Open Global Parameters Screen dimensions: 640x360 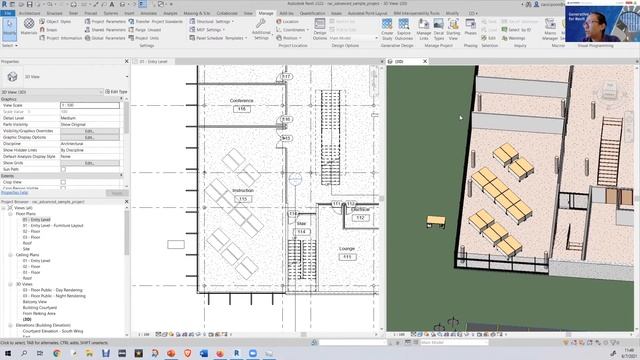click(x=105, y=38)
